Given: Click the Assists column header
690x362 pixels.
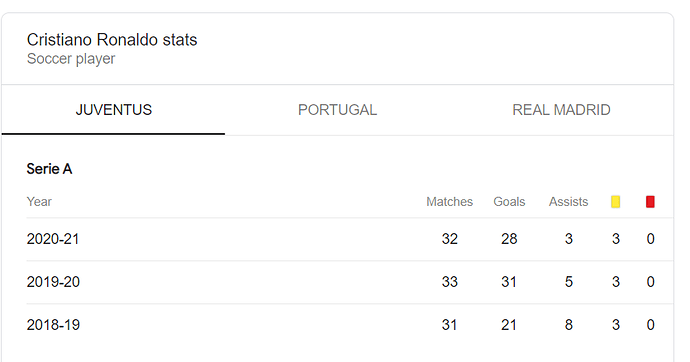Looking at the screenshot, I should click(568, 202).
